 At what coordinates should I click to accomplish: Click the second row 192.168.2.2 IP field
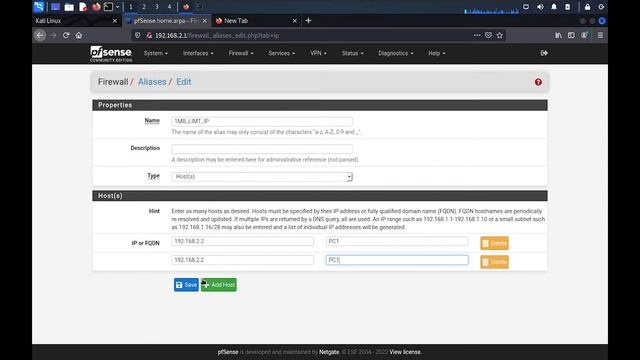point(242,260)
